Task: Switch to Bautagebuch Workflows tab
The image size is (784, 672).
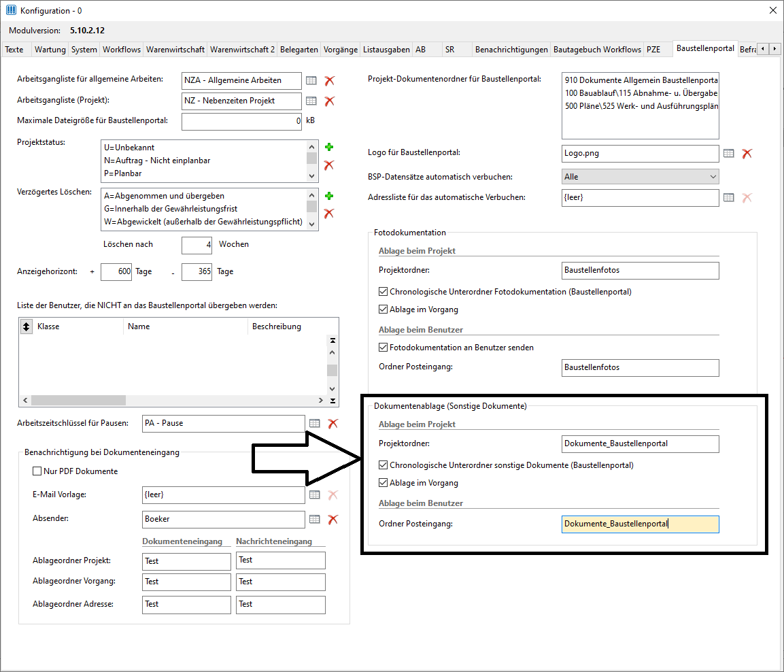Action: [x=597, y=50]
